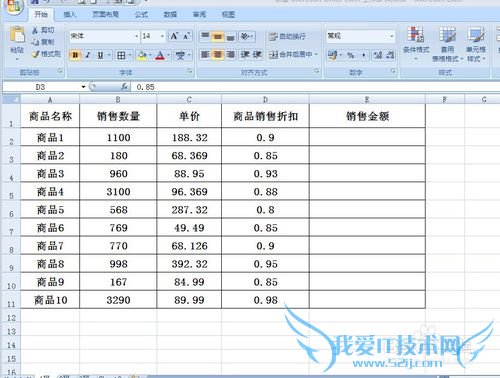The width and height of the screenshot is (500, 378).
Task: Select the Format Painter brush
Action: coord(35,54)
